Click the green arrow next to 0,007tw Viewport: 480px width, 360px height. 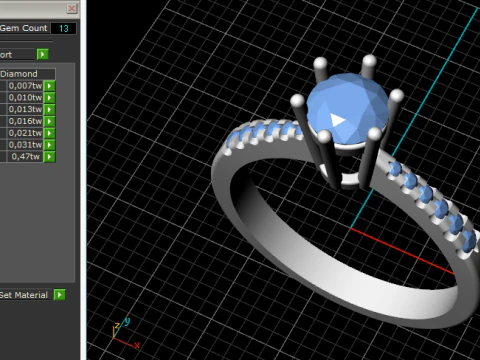[x=49, y=86]
